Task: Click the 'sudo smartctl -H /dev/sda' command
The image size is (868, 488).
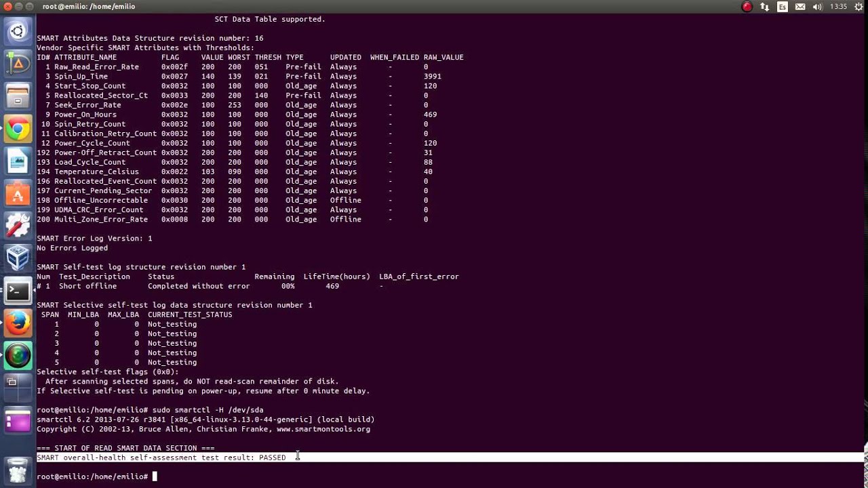Action: [x=208, y=410]
